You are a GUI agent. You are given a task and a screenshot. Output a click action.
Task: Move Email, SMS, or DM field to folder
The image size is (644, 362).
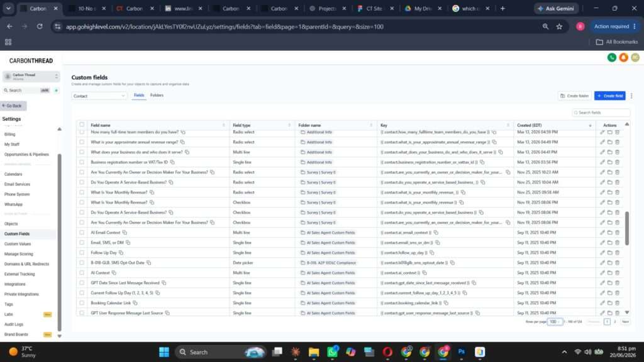point(609,243)
